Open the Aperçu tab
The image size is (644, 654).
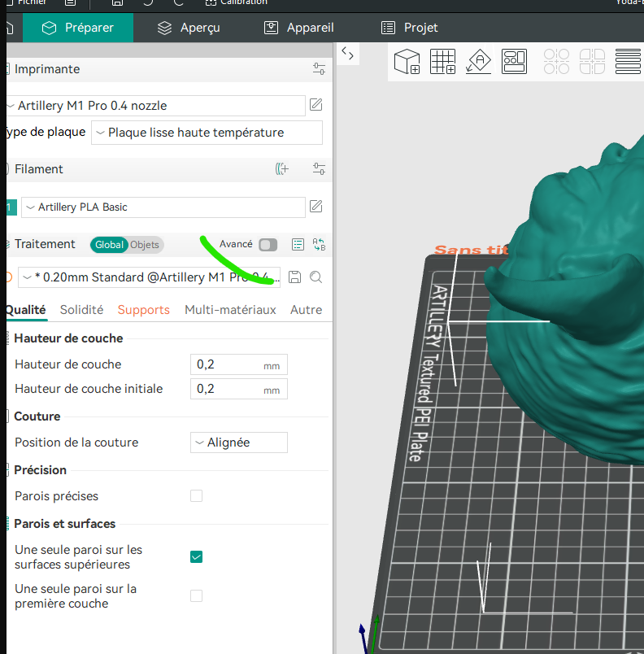[x=189, y=28]
